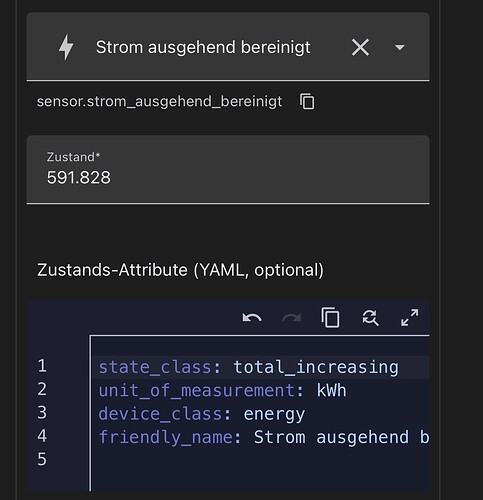The width and height of the screenshot is (483, 500).
Task: Clear the selected entity with X
Action: (x=360, y=47)
